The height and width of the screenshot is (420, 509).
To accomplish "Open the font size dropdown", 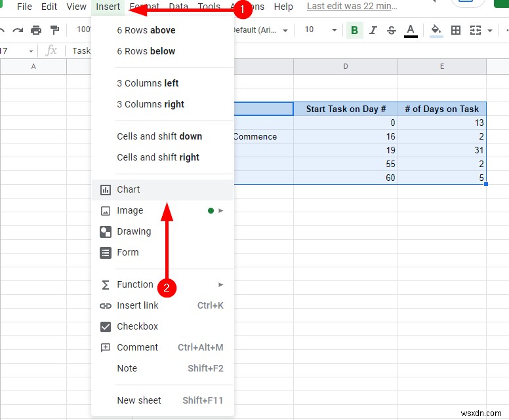I will pos(320,30).
